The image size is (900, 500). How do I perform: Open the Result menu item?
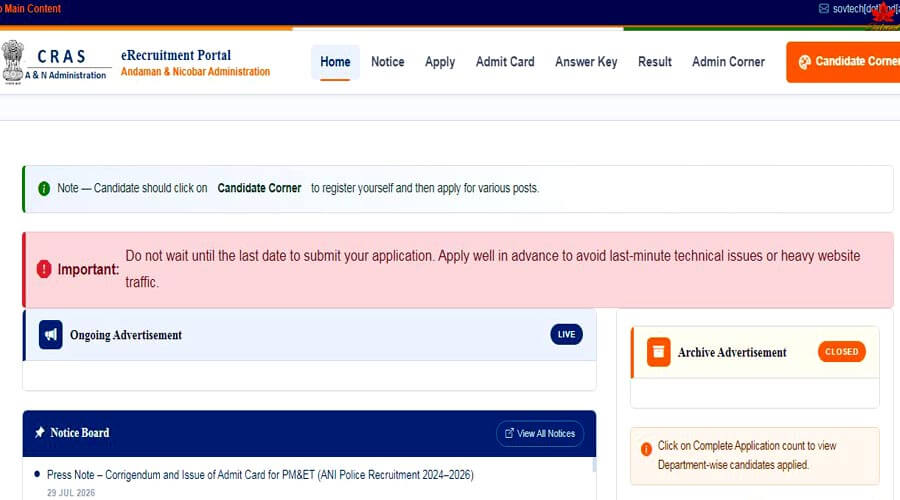(x=654, y=61)
